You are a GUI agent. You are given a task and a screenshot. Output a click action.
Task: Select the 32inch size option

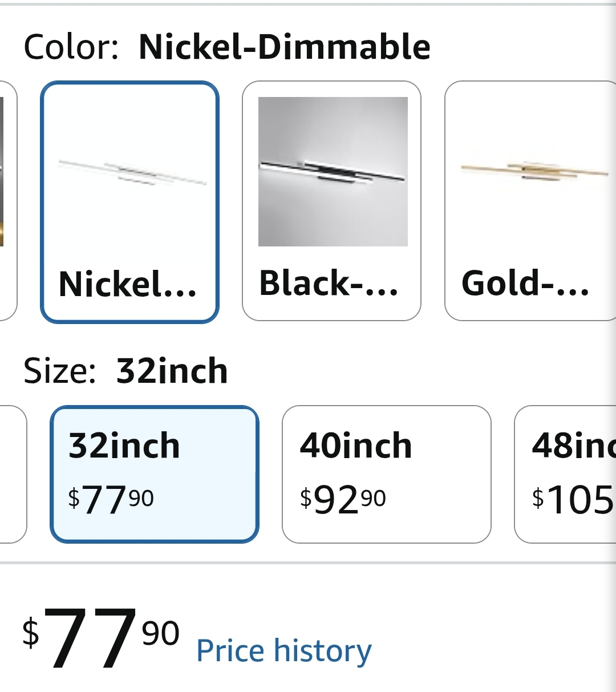(155, 474)
